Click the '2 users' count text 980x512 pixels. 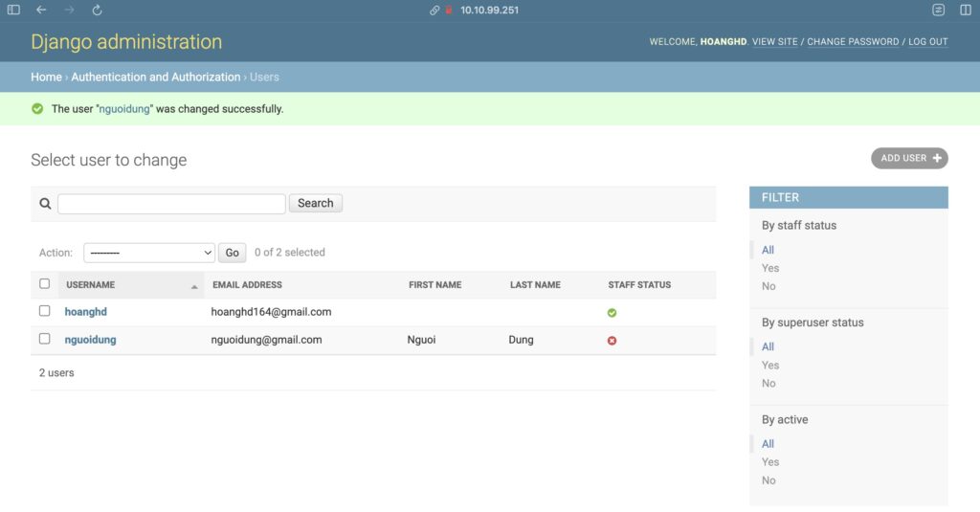point(56,372)
